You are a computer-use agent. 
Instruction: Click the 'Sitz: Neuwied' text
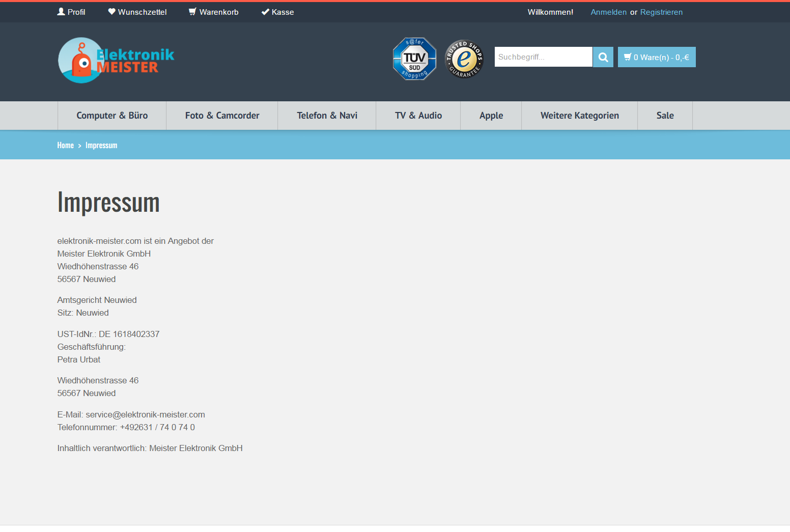[x=83, y=313]
